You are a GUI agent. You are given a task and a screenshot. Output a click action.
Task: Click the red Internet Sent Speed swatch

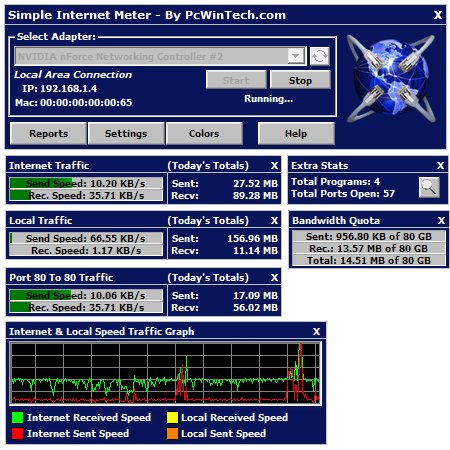click(x=17, y=433)
